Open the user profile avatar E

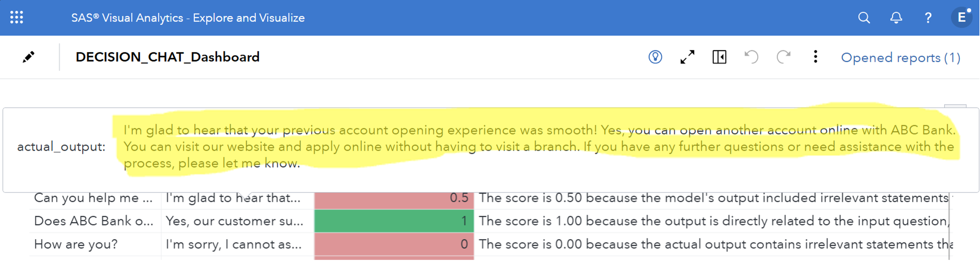click(961, 18)
